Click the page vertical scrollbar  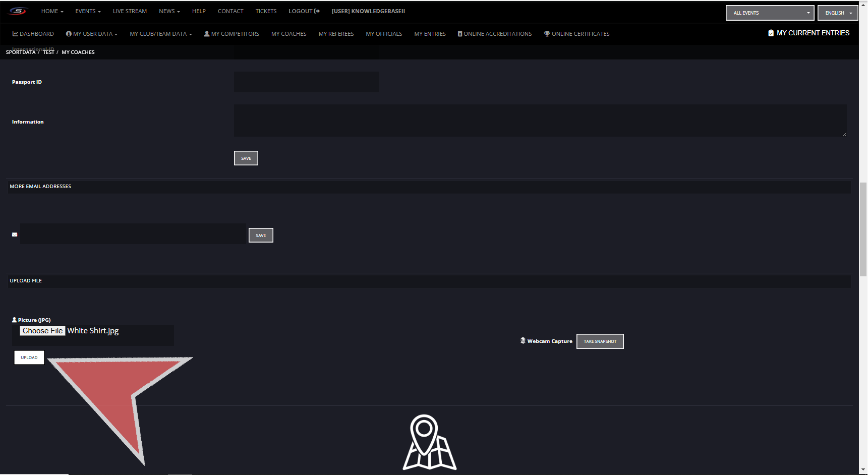tap(863, 229)
